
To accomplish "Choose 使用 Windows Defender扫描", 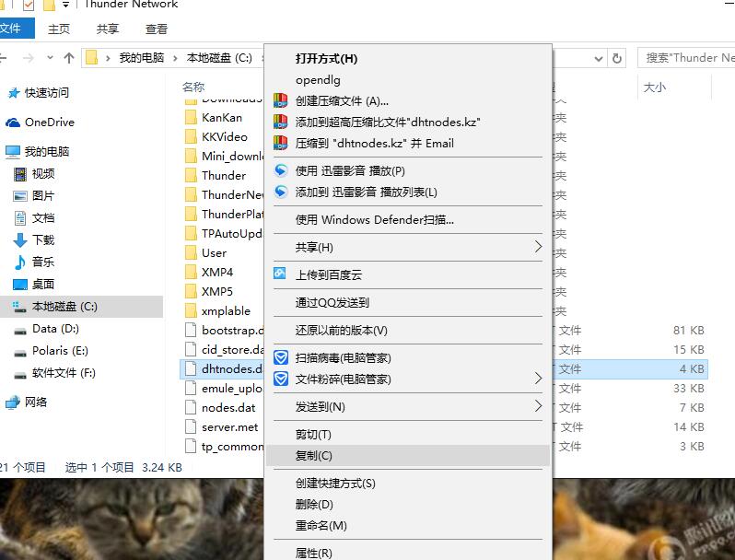I will [x=408, y=219].
